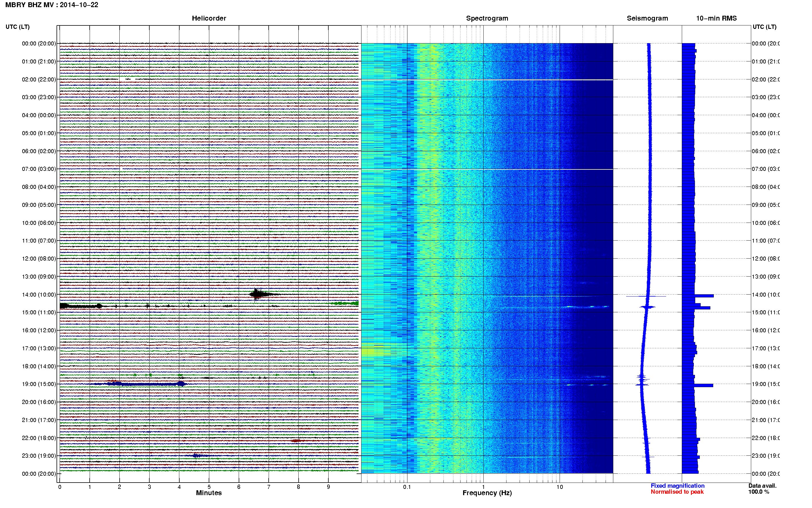Click the left time label '17:00 (13:00)'

[39, 348]
